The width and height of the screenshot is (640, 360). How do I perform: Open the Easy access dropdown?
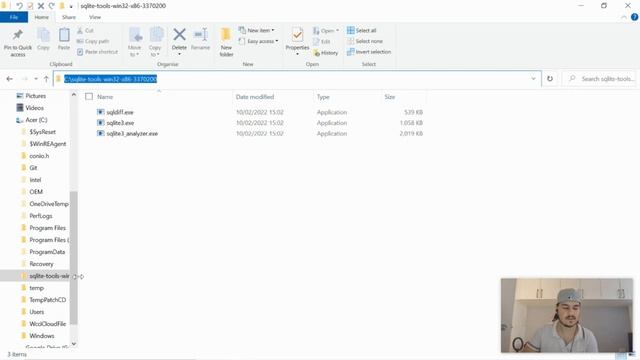[258, 41]
